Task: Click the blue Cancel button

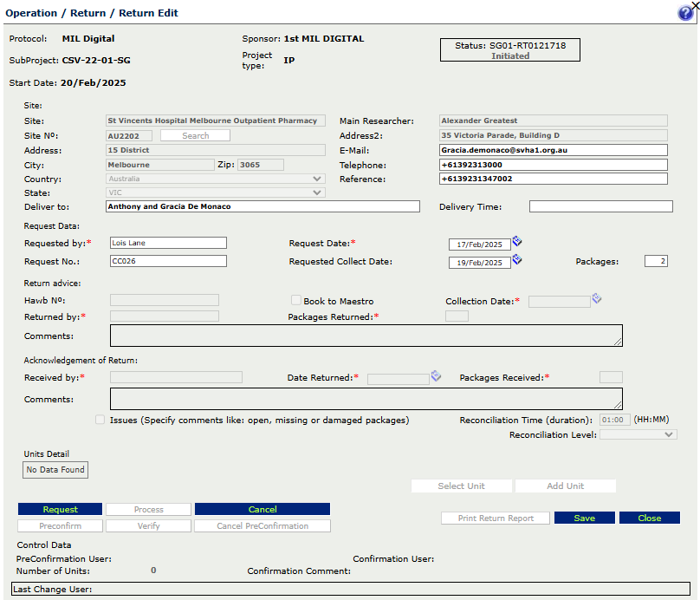Action: coord(262,509)
